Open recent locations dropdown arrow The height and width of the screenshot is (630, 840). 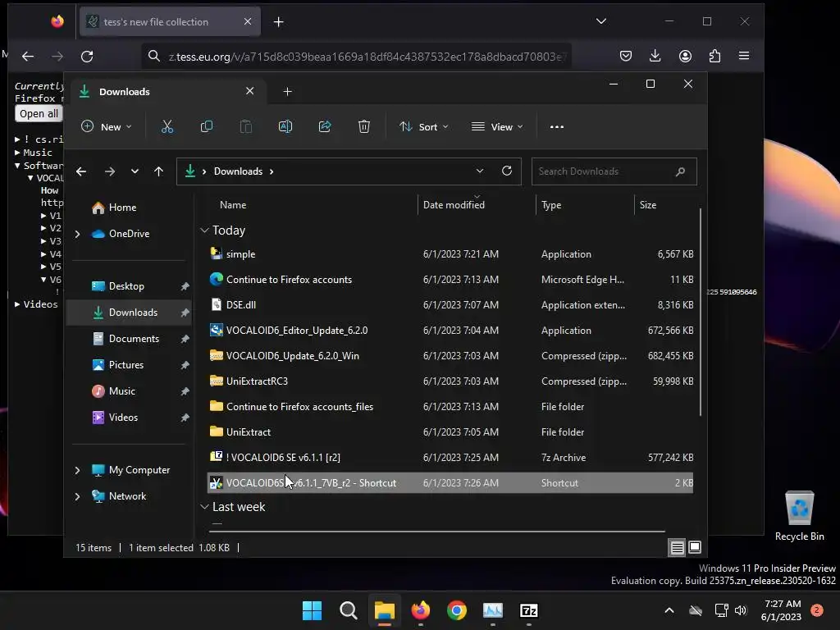coord(135,171)
